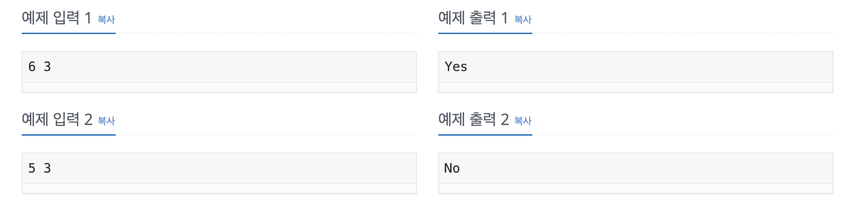Click blue underline beneath 예제 출력 2 heading
This screenshot has width=868, height=206.
pos(485,135)
